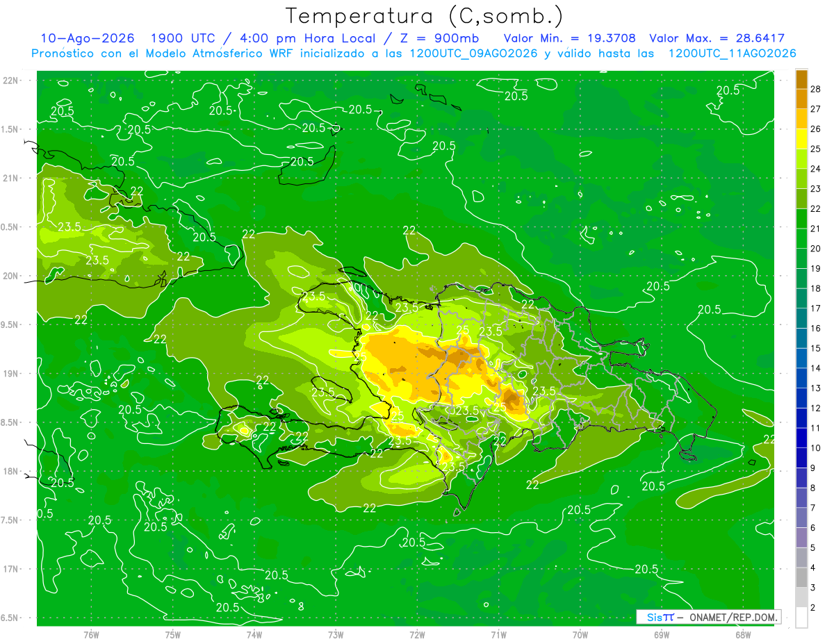Click '1200UTC_11AGO2026' valid-until text

[x=732, y=53]
